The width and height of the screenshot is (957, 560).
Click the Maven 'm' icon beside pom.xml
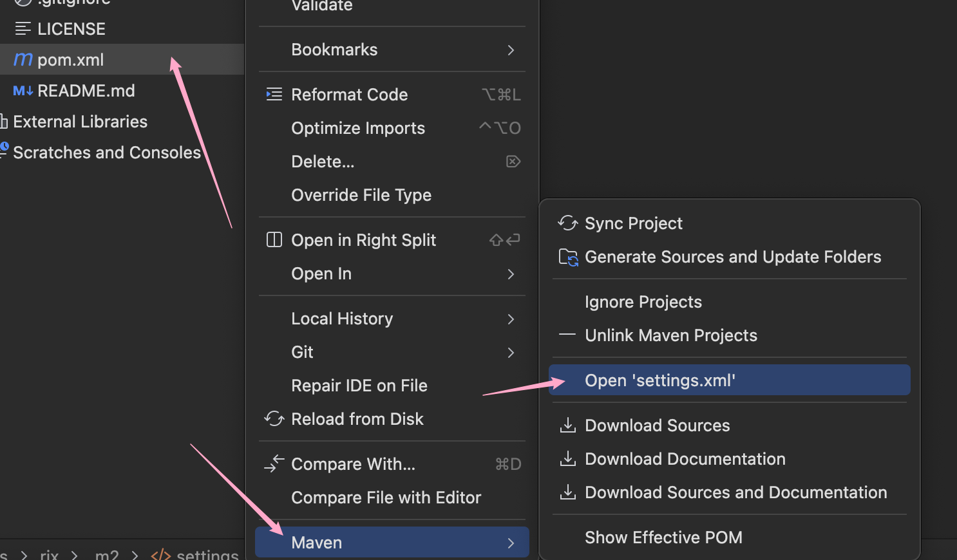click(x=23, y=59)
